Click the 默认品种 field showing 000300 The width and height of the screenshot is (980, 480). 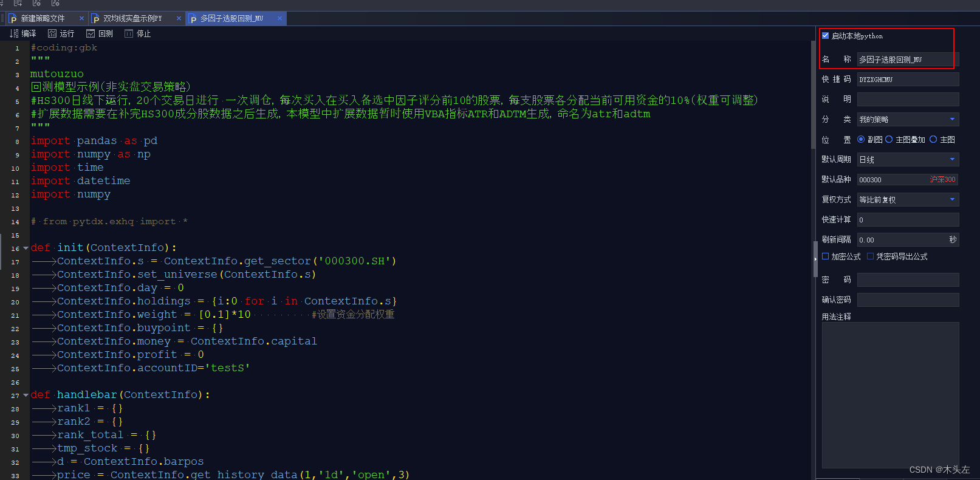pos(908,179)
